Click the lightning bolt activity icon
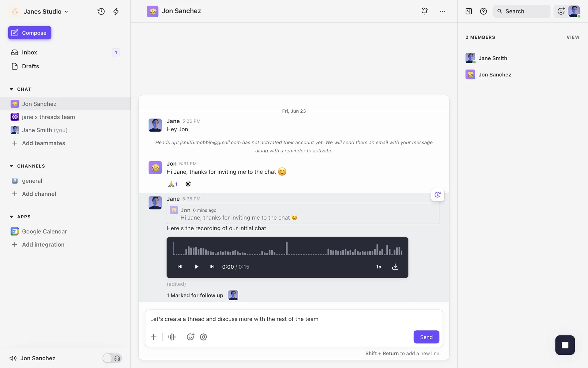This screenshot has width=588, height=368. 116,11
